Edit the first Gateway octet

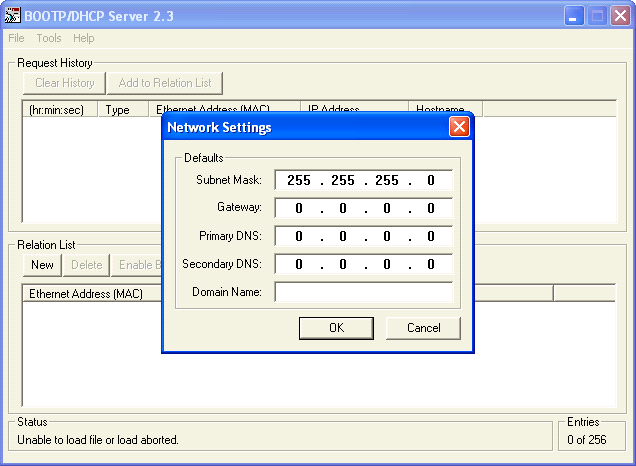click(x=299, y=208)
